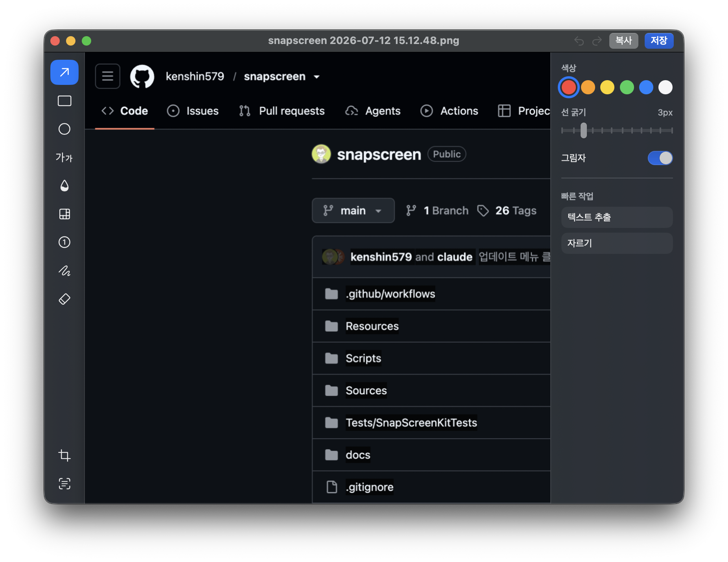Image resolution: width=728 pixels, height=562 pixels.
Task: Click the 자르기 quick action button
Action: [617, 243]
